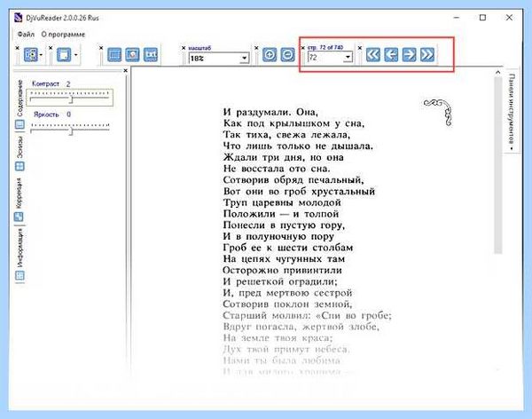
Task: Select the image view mode icon
Action: point(132,54)
